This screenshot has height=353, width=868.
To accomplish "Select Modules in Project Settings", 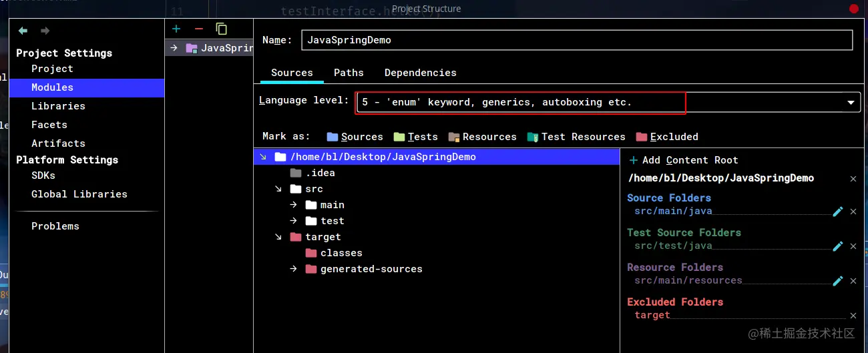I will [87, 87].
